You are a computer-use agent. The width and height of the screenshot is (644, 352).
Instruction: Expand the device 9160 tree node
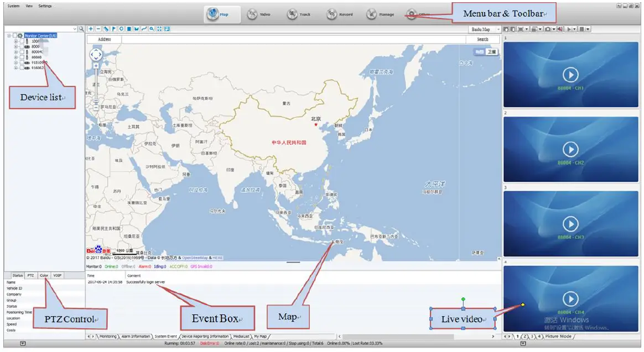coord(15,67)
